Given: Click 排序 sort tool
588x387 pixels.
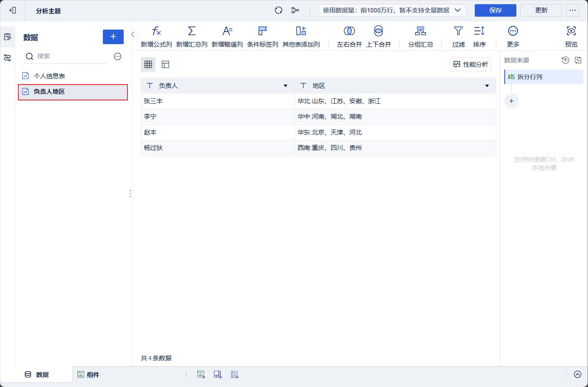Looking at the screenshot, I should (479, 37).
